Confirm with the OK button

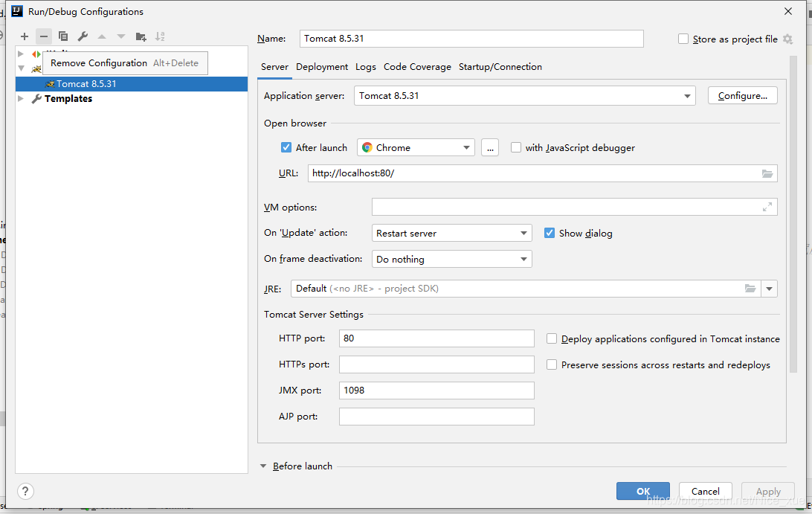point(643,491)
